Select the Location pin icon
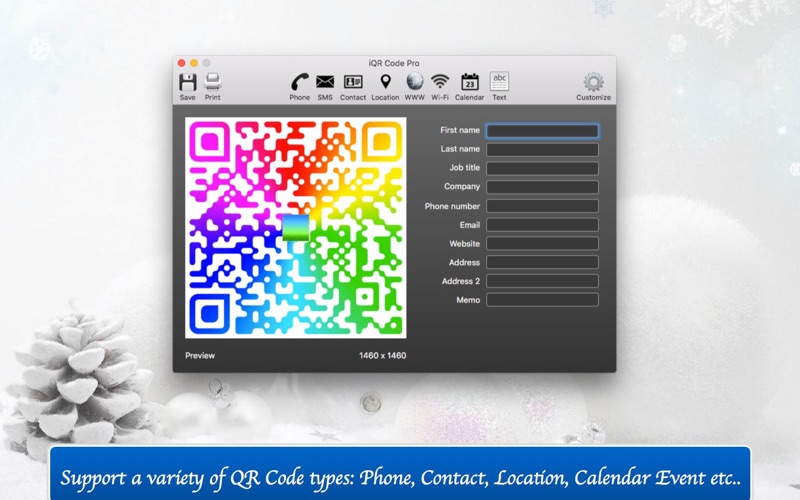 (385, 82)
